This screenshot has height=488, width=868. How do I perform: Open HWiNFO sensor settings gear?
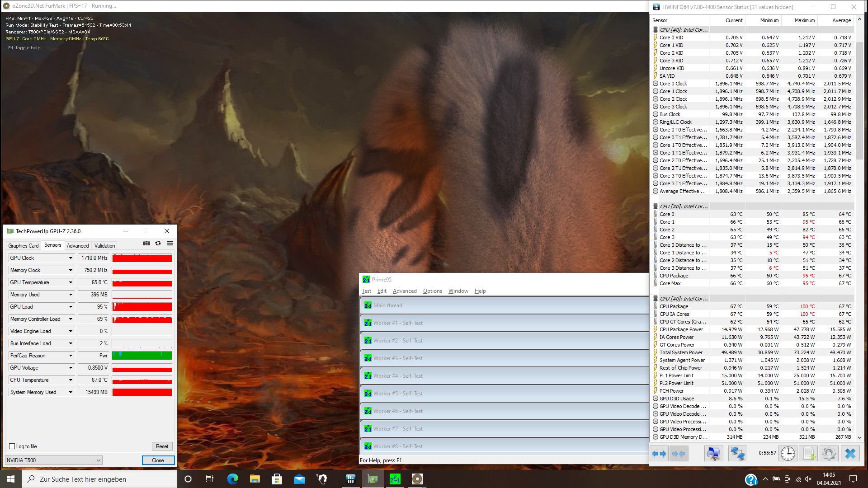click(829, 454)
